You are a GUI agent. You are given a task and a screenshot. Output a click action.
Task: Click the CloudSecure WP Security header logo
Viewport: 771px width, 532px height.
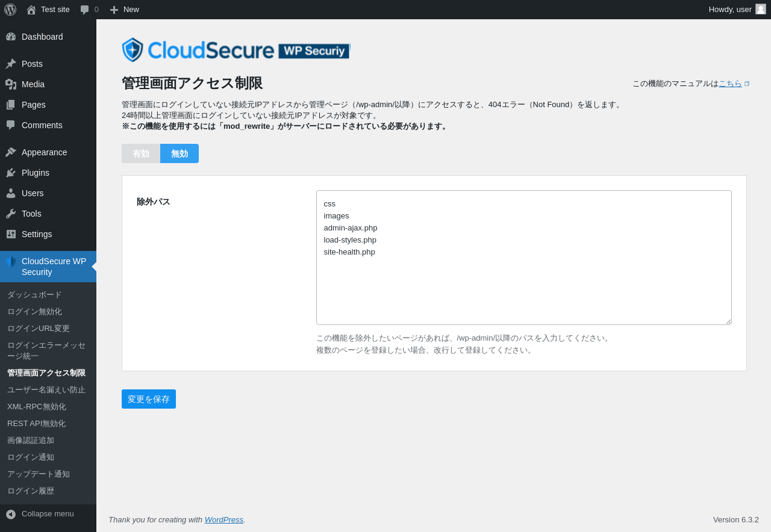(236, 50)
